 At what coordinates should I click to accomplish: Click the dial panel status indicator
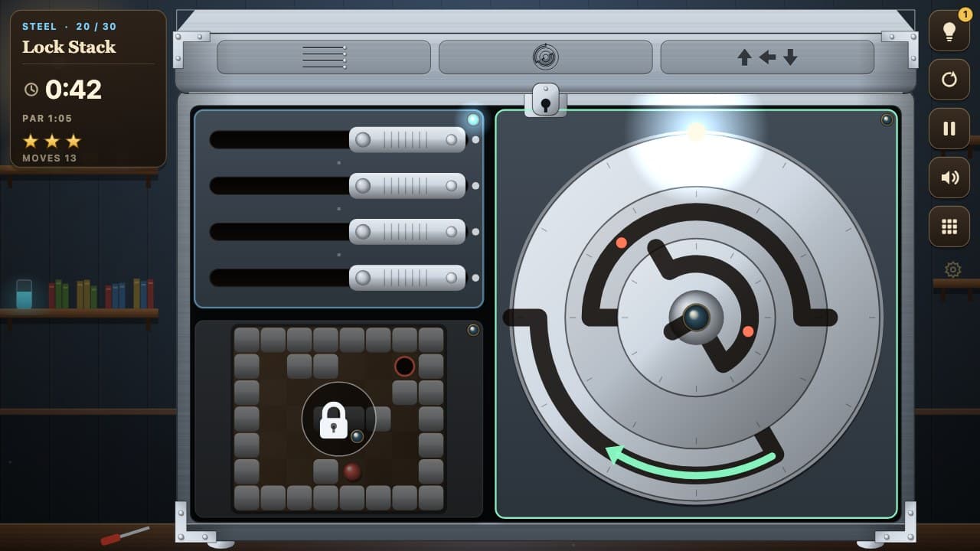point(887,119)
